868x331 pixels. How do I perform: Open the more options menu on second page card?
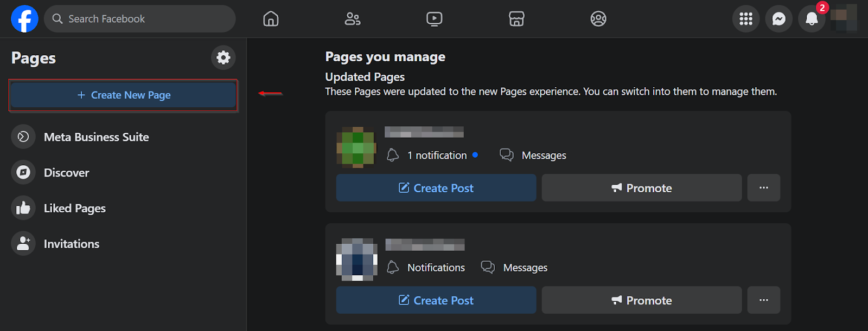point(764,300)
